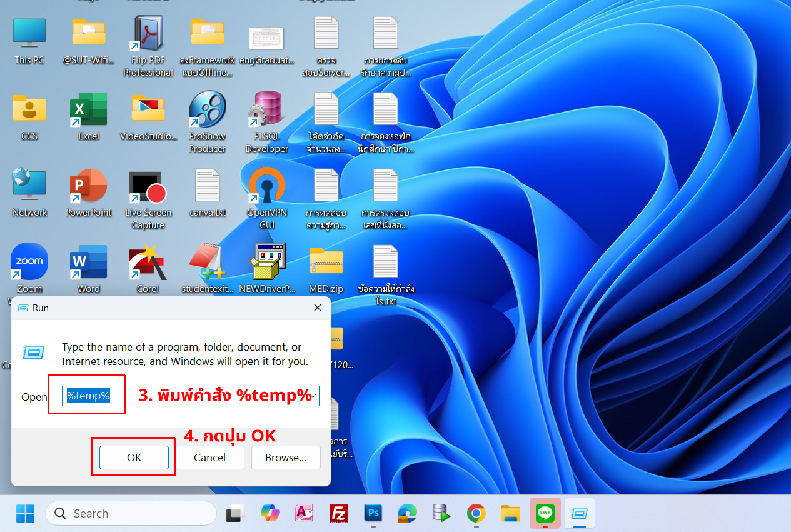Image resolution: width=791 pixels, height=532 pixels.
Task: Open the LINE app on the taskbar
Action: click(x=545, y=513)
